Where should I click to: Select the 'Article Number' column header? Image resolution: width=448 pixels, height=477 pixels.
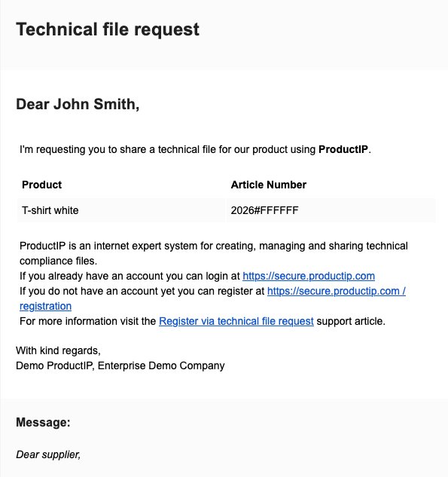pyautogui.click(x=269, y=185)
